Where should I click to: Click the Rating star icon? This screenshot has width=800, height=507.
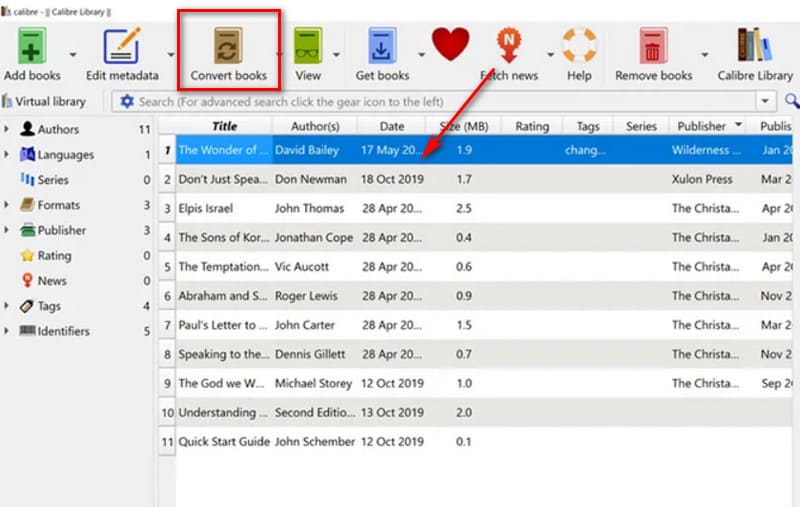(x=28, y=255)
